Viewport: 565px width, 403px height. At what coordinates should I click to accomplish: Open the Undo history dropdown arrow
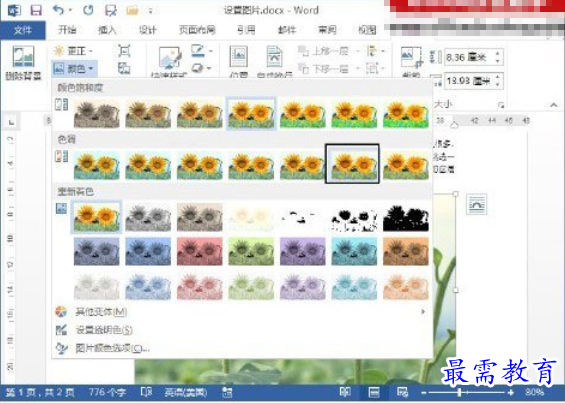pos(70,10)
